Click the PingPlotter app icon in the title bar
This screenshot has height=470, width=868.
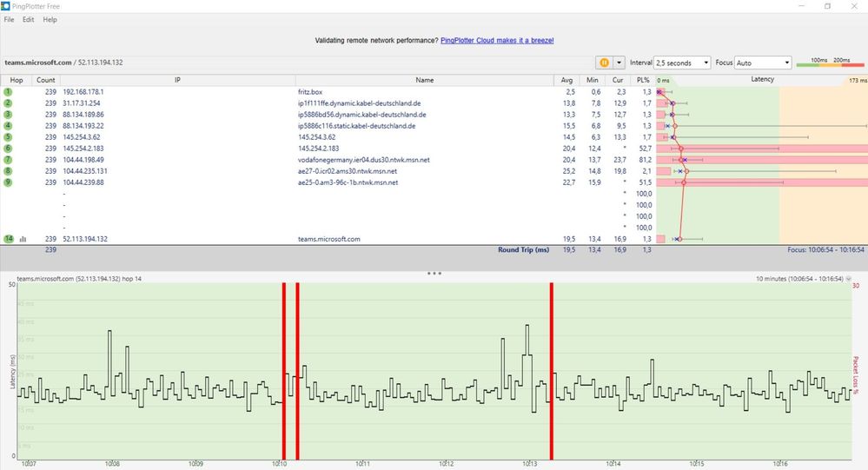pyautogui.click(x=5, y=6)
